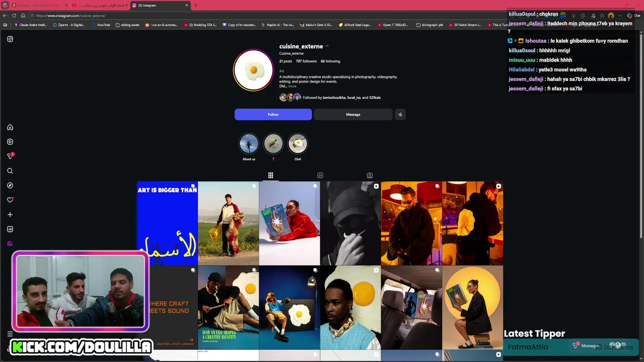Image resolution: width=644 pixels, height=362 pixels.
Task: Open Explore compass icon
Action: (x=10, y=186)
